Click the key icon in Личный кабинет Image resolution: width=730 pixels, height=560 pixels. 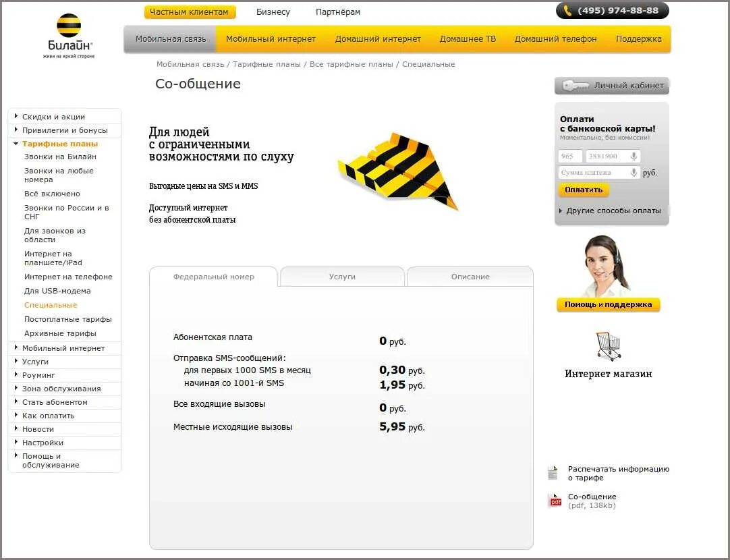click(x=575, y=86)
